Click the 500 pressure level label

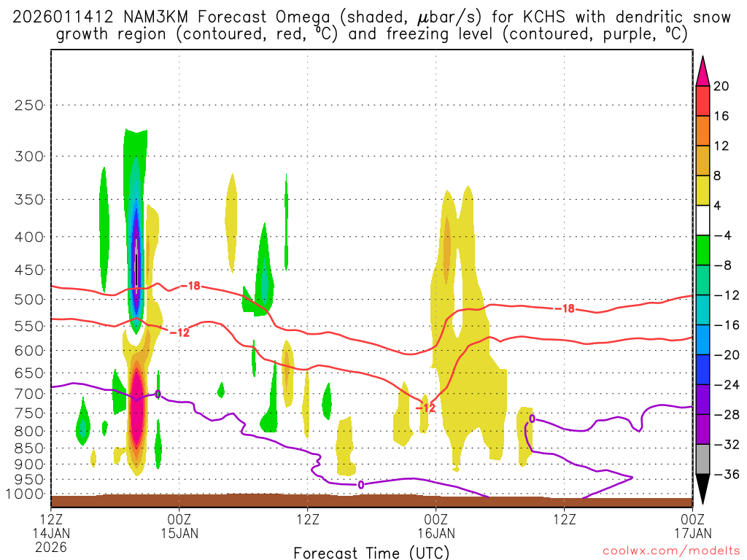[29, 300]
